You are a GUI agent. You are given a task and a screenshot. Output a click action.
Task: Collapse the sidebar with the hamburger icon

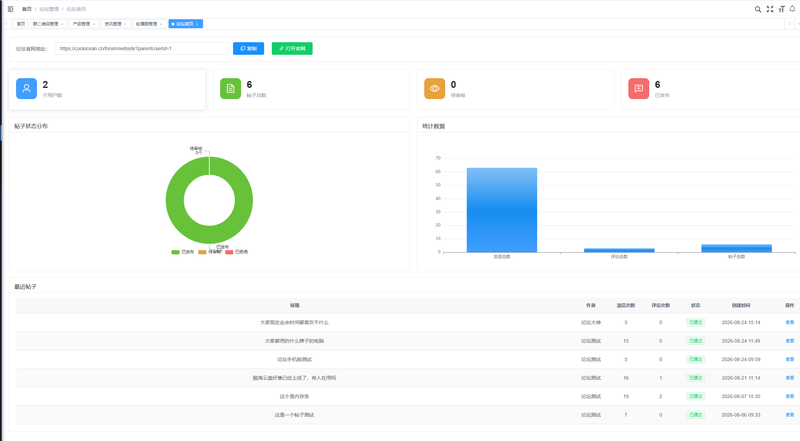(10, 9)
